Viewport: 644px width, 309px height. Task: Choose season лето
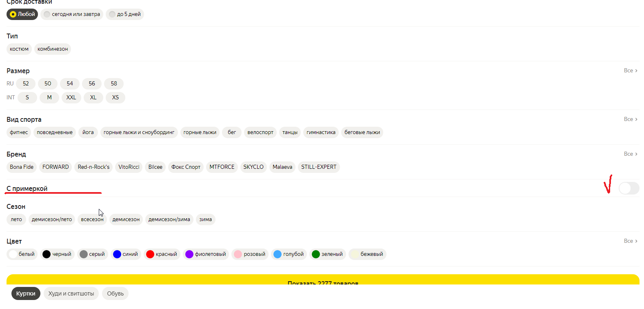pyautogui.click(x=16, y=219)
